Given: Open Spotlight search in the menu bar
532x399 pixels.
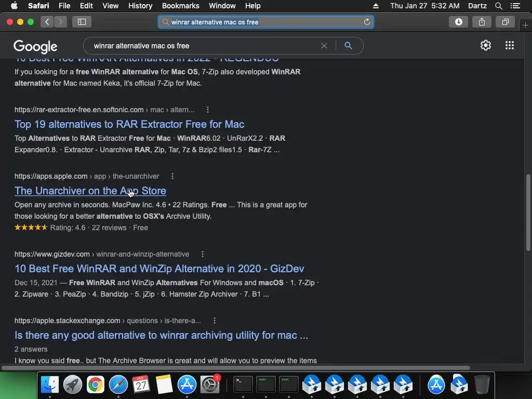Looking at the screenshot, I should pos(498,6).
